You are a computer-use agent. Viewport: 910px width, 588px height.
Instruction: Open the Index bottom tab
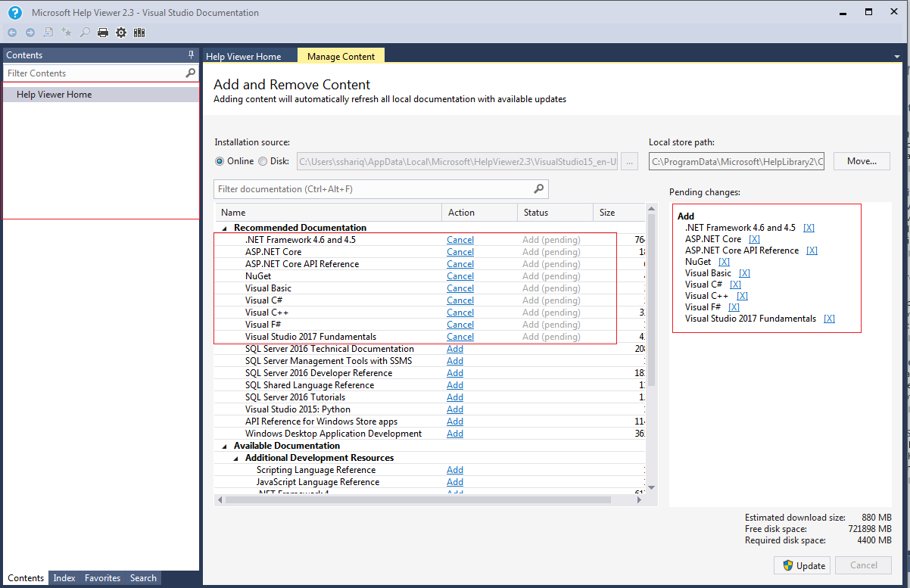pyautogui.click(x=64, y=578)
